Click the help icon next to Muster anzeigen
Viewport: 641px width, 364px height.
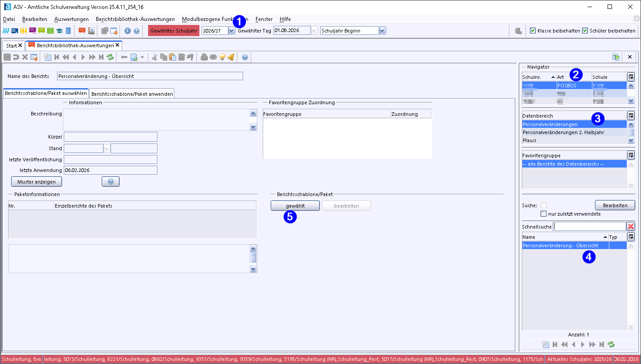[110, 182]
